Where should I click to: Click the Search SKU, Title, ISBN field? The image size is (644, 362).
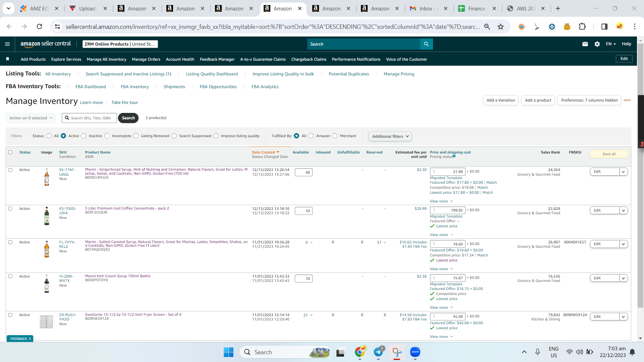[89, 118]
